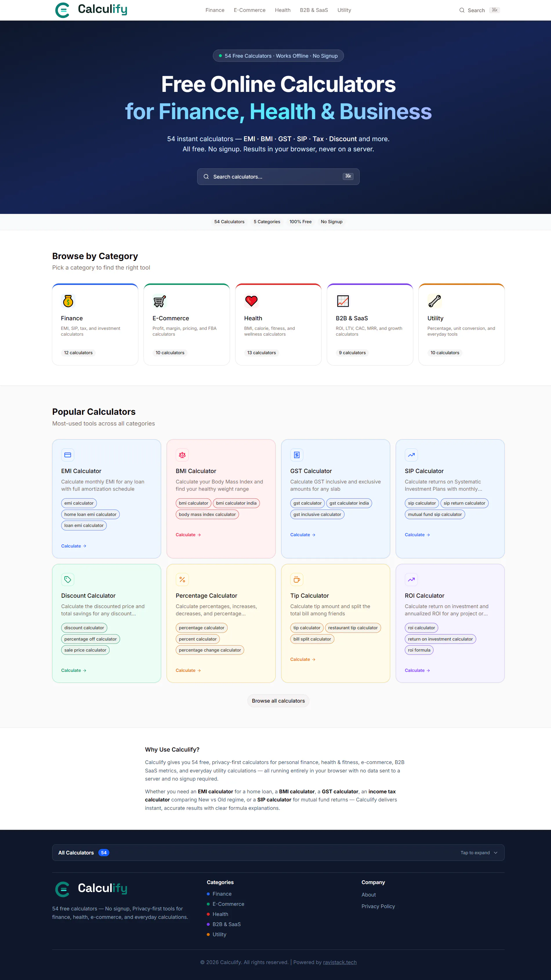
Task: Click the roi formula tag
Action: click(x=419, y=650)
